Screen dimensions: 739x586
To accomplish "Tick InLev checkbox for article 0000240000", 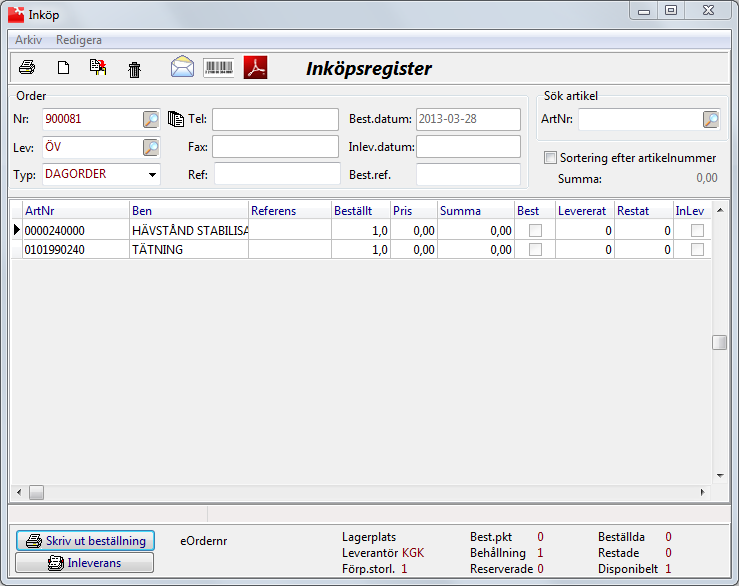I will 697,231.
